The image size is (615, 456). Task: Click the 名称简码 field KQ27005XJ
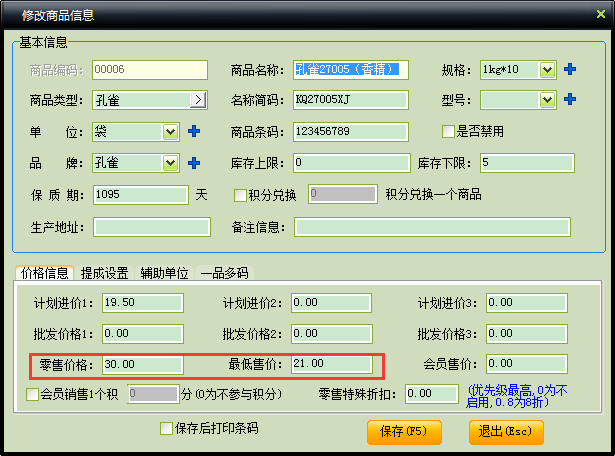pos(351,100)
